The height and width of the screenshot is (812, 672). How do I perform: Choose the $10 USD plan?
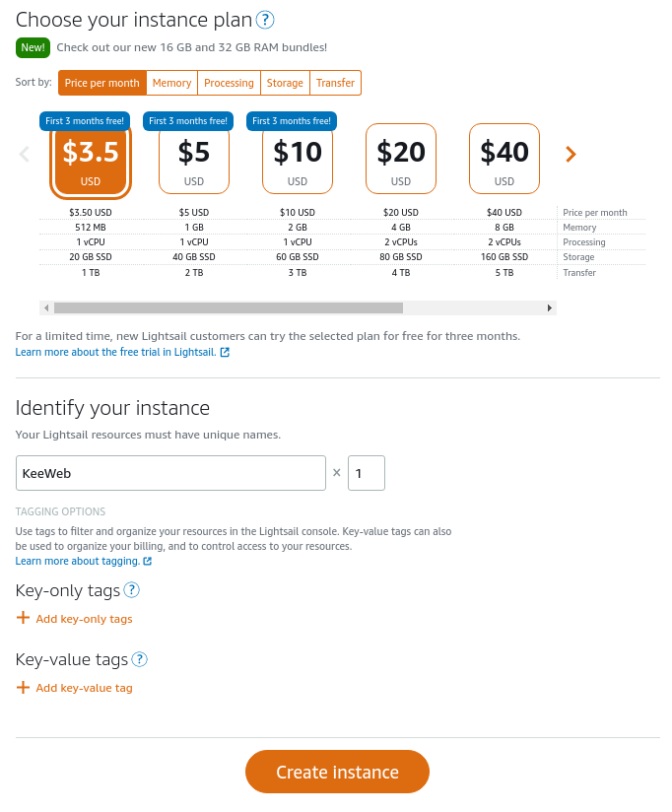click(298, 158)
